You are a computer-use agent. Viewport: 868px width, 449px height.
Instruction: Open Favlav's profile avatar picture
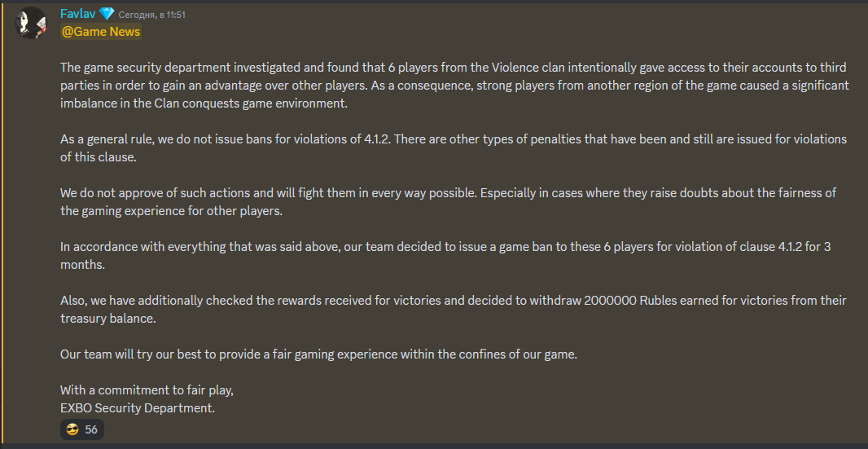(x=30, y=23)
